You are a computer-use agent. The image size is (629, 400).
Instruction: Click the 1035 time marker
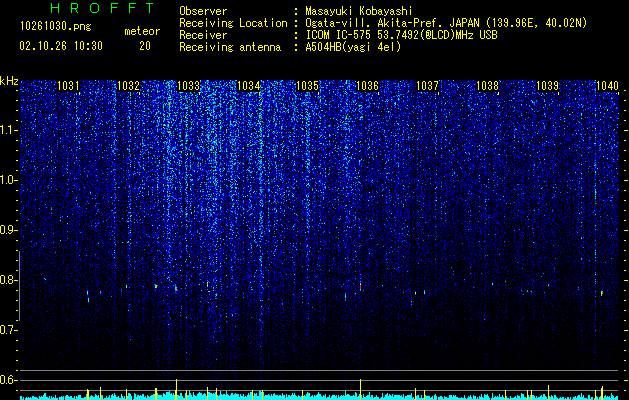[308, 85]
